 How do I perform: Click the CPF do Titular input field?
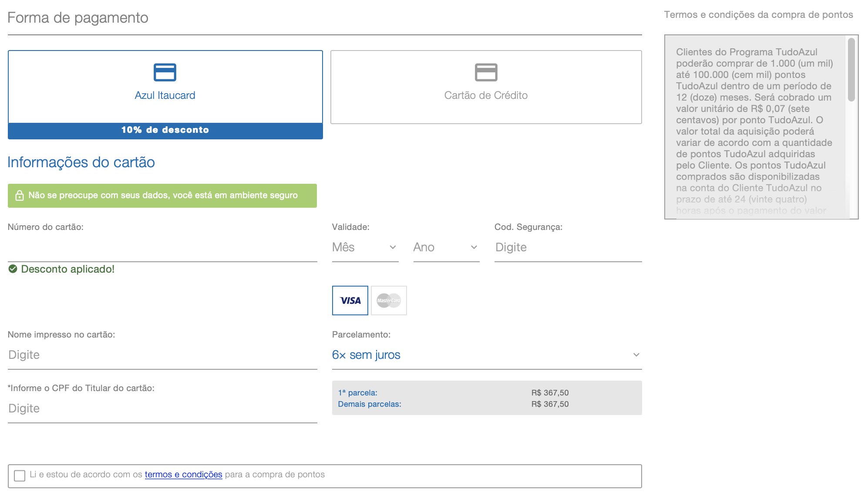pyautogui.click(x=162, y=409)
